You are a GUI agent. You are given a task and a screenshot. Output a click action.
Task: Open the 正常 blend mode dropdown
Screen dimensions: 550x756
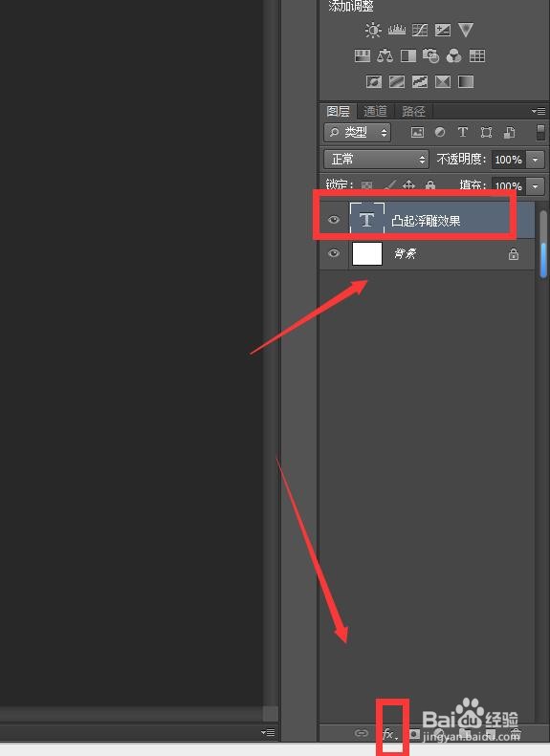tap(376, 159)
